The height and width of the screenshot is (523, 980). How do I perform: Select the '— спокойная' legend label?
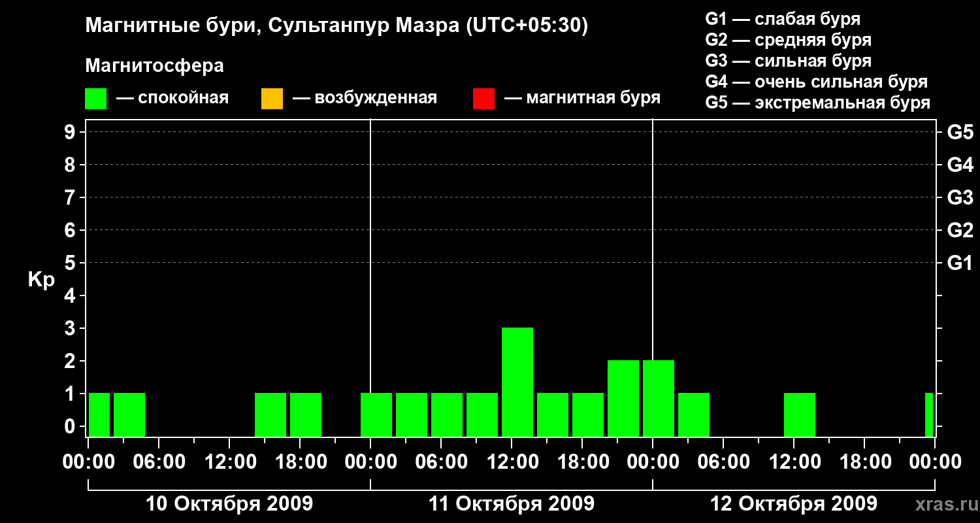pos(172,99)
